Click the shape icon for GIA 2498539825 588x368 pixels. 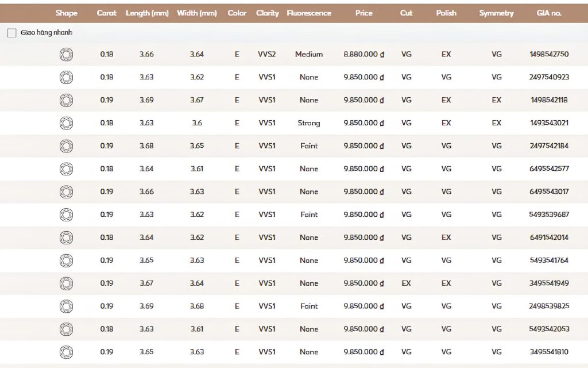coord(67,306)
